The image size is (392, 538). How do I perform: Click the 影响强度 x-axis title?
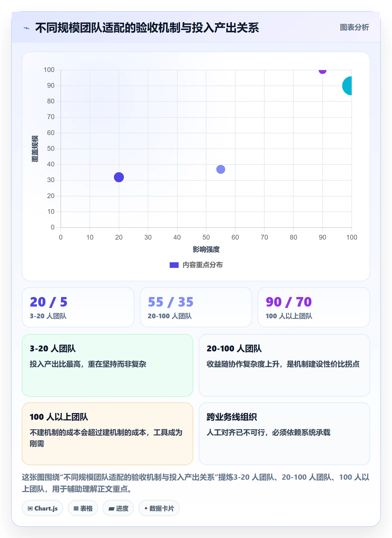(x=206, y=249)
